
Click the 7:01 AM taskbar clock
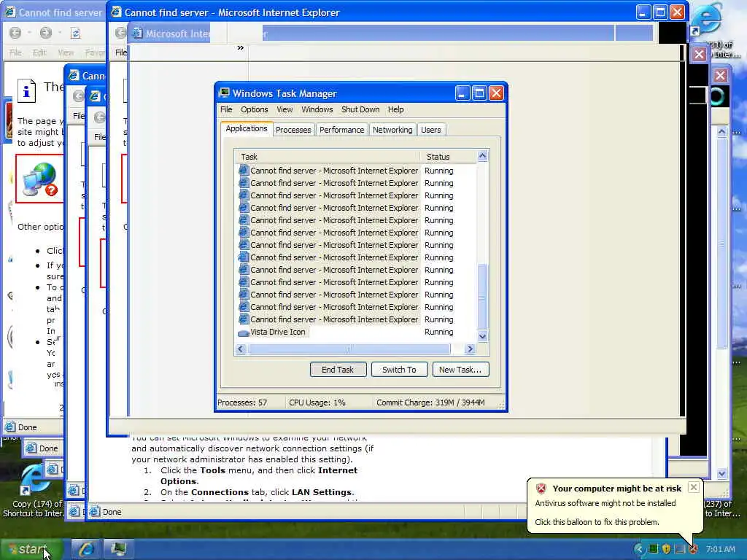(x=720, y=549)
